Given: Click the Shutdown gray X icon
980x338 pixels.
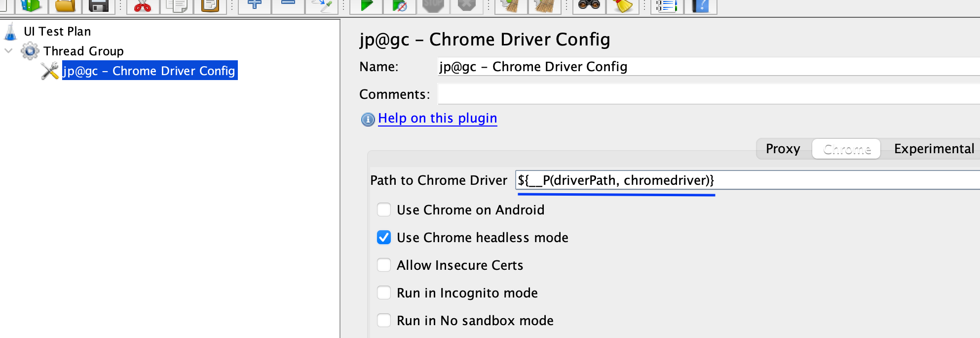Looking at the screenshot, I should click(466, 5).
